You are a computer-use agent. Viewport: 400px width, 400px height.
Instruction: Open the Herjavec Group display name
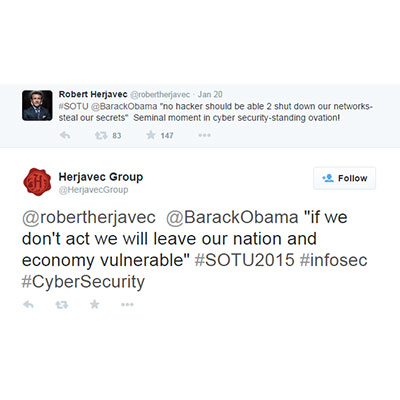pos(101,177)
